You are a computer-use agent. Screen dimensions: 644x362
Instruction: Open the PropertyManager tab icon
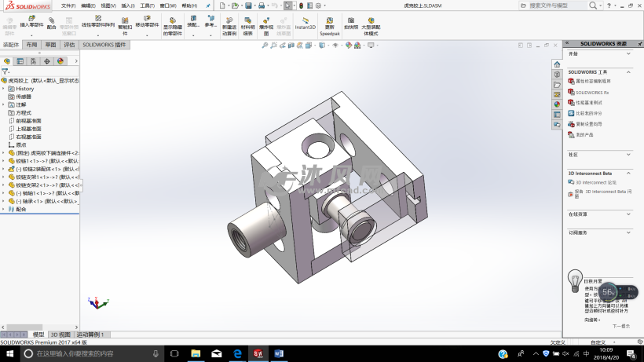[20, 61]
